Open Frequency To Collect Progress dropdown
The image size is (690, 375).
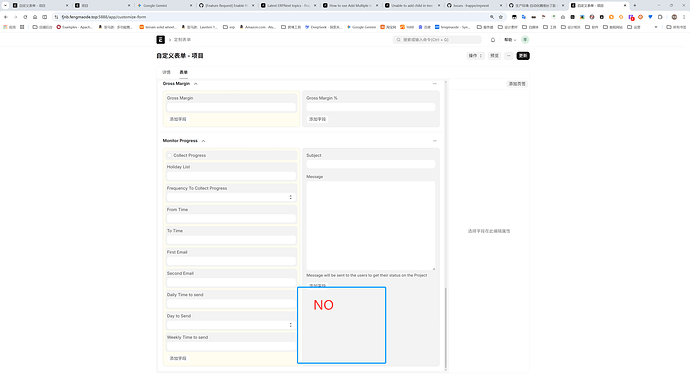click(231, 197)
